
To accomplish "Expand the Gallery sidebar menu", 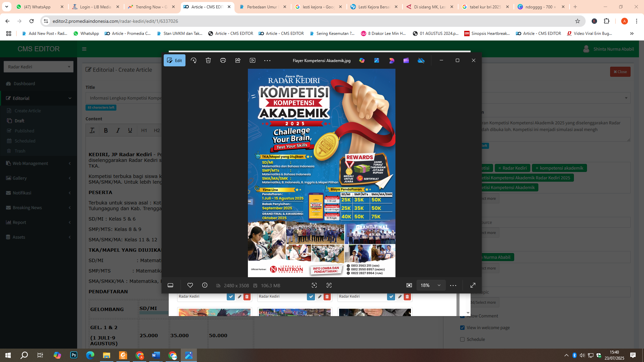I will (x=39, y=178).
